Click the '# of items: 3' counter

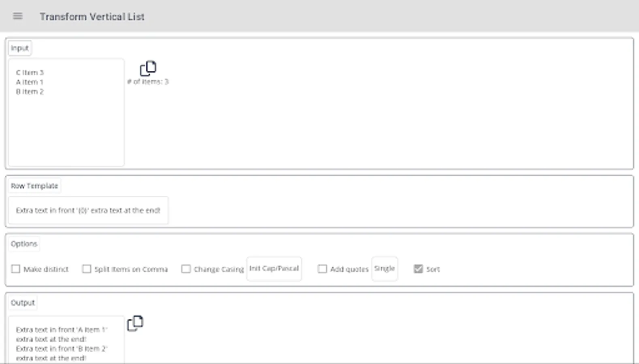click(148, 82)
